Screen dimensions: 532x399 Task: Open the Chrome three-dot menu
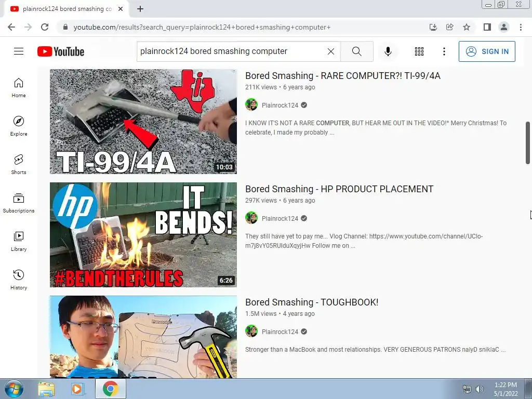[x=521, y=27]
